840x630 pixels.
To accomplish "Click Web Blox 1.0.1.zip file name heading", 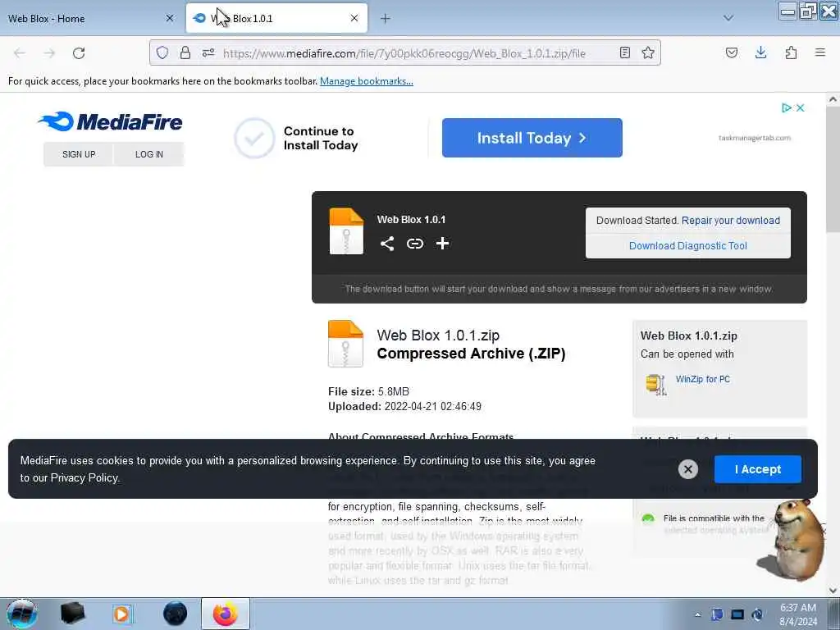I will [x=438, y=336].
